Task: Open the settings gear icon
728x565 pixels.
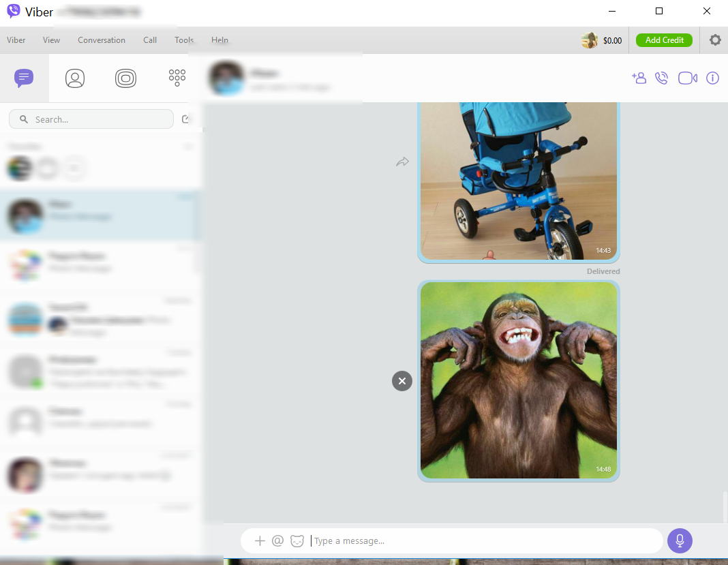Action: point(714,40)
